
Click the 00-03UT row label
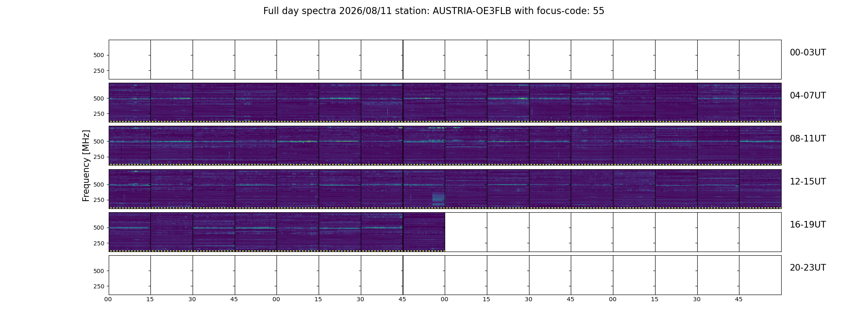808,53
